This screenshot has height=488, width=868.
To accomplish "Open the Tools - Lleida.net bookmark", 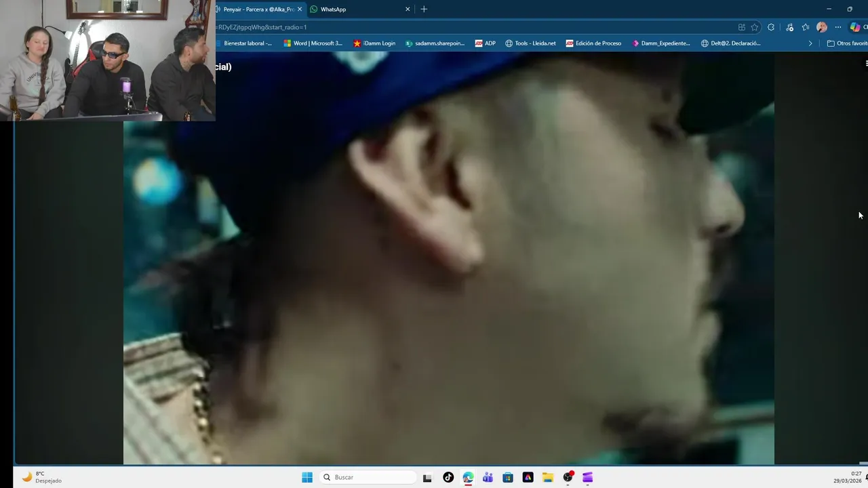I will [x=530, y=43].
